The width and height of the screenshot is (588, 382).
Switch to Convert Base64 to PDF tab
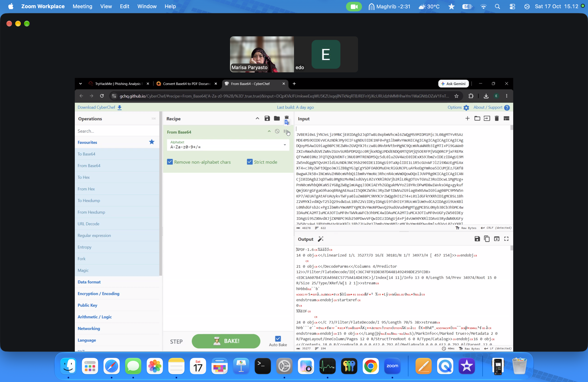point(187,84)
